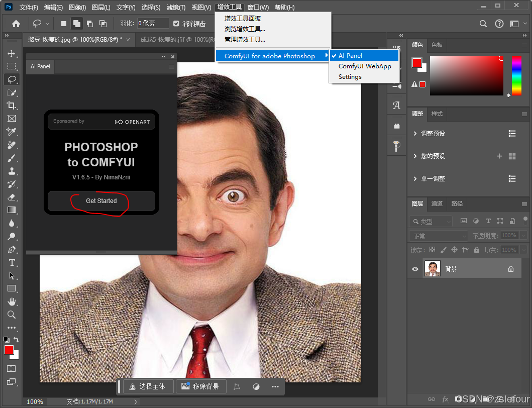The height and width of the screenshot is (408, 532).
Task: Select the Zoom tool
Action: pyautogui.click(x=12, y=315)
